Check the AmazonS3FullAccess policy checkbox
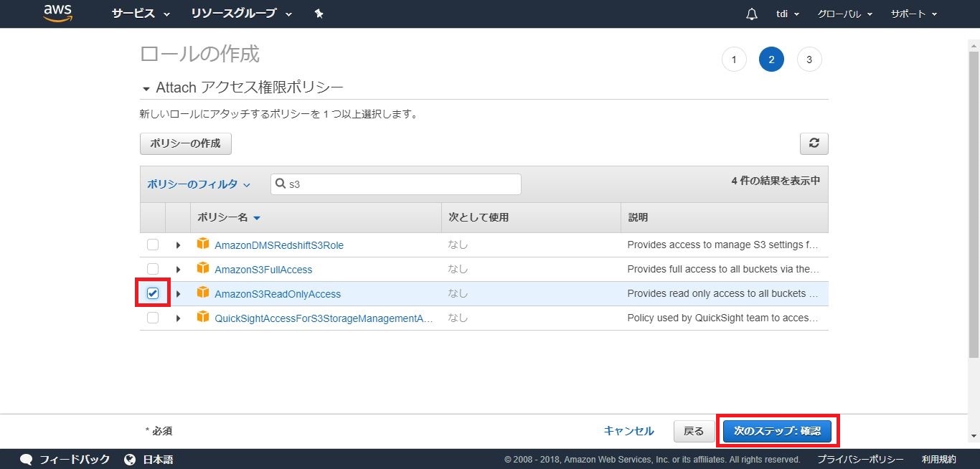This screenshot has width=980, height=469. pyautogui.click(x=153, y=269)
